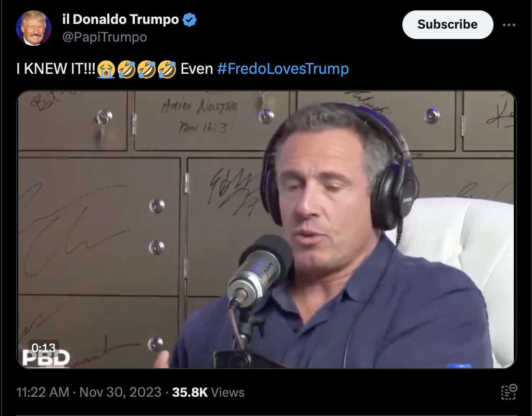Click the blue verified checkmark badge
Screen dimensions: 532x416
click(189, 20)
